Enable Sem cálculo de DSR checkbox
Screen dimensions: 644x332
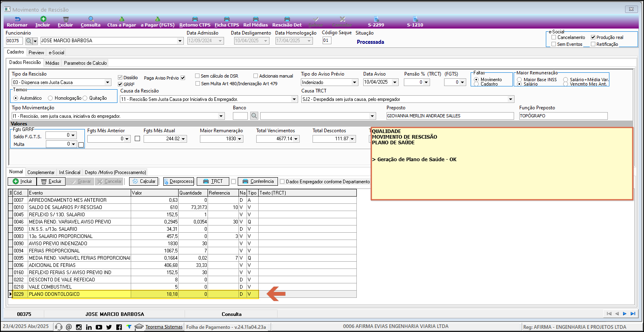pyautogui.click(x=198, y=76)
